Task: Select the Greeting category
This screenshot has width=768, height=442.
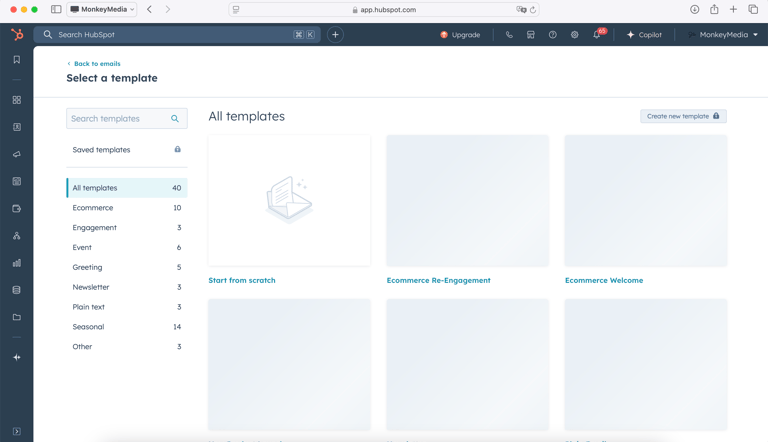Action: coord(127,267)
